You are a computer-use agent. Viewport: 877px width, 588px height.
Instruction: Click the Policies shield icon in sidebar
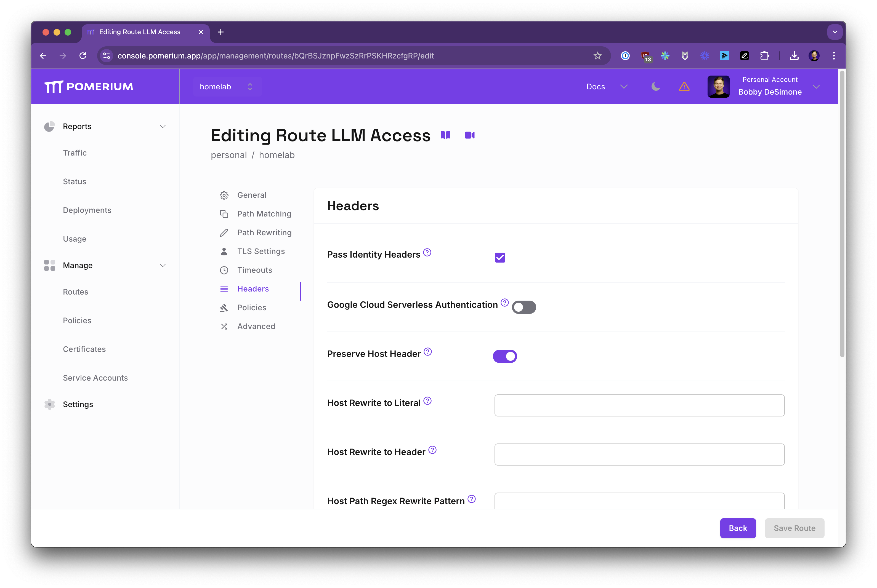click(x=224, y=307)
